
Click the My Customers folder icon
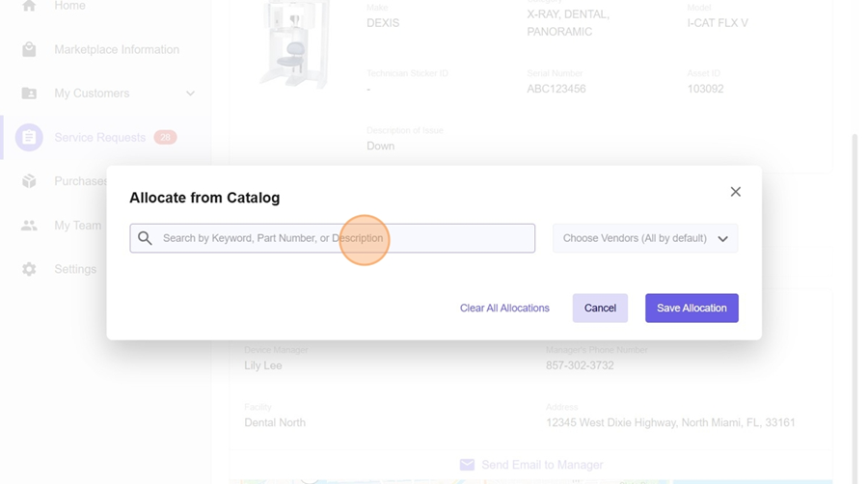tap(29, 94)
